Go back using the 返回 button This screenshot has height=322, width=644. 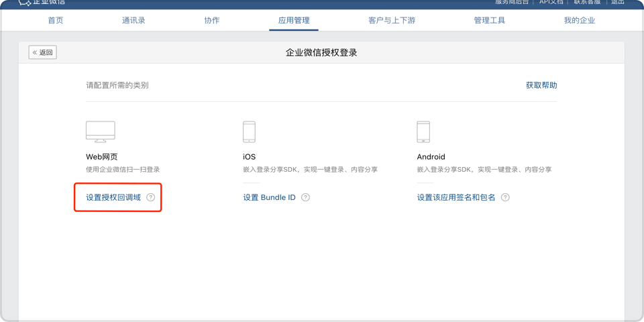(43, 52)
